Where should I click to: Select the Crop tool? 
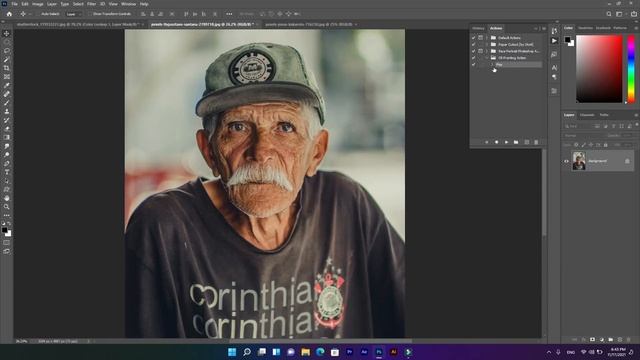(7, 68)
